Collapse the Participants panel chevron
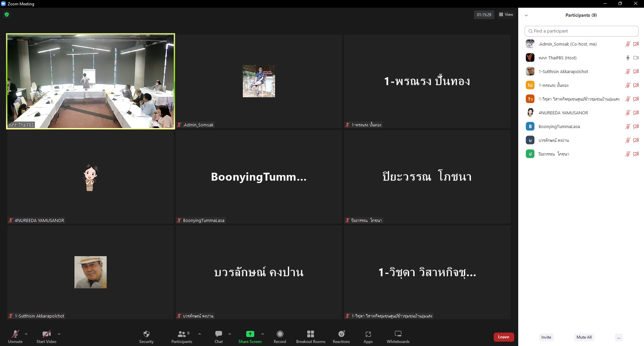Viewport: 644px width, 346px height. pyautogui.click(x=526, y=15)
